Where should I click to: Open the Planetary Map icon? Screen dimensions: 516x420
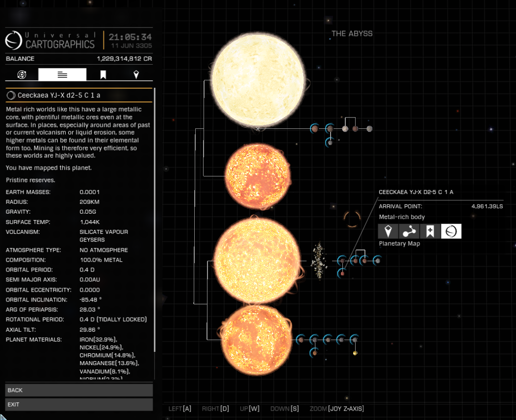(451, 231)
